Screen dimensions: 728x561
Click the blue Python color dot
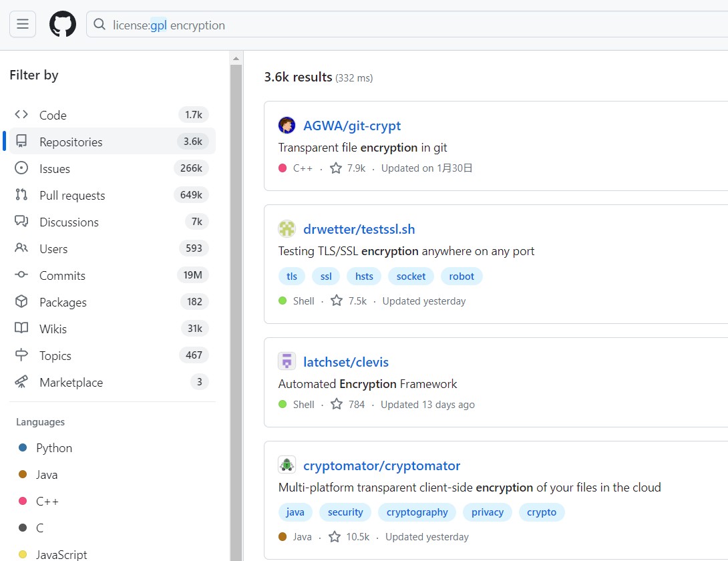pyautogui.click(x=23, y=447)
